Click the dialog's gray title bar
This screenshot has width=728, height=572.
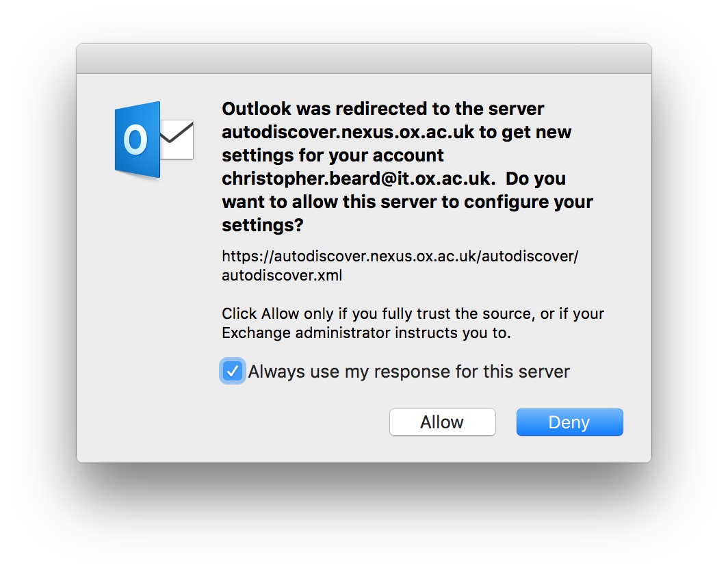(364, 59)
